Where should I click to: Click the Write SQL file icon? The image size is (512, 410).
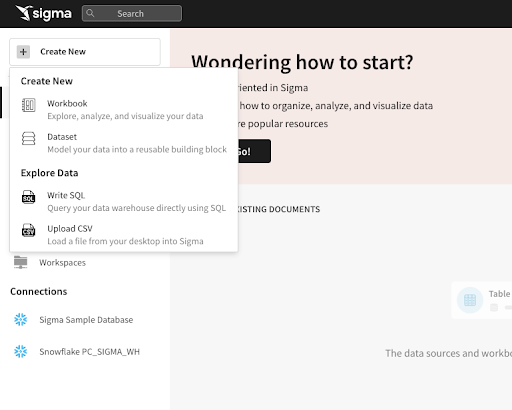28,197
